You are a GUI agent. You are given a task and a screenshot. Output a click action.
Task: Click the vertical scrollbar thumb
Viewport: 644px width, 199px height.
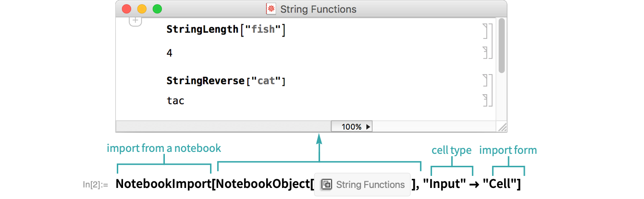(x=502, y=46)
